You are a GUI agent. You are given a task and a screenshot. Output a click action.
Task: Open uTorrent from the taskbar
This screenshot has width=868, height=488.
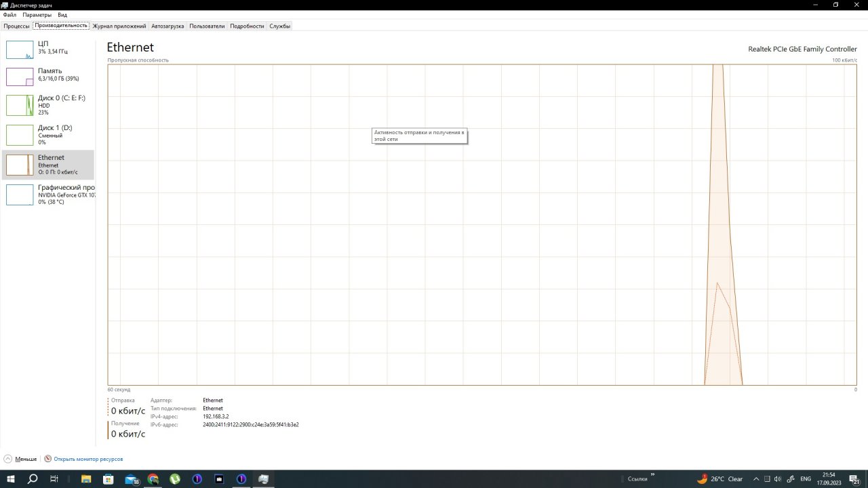coord(175,479)
